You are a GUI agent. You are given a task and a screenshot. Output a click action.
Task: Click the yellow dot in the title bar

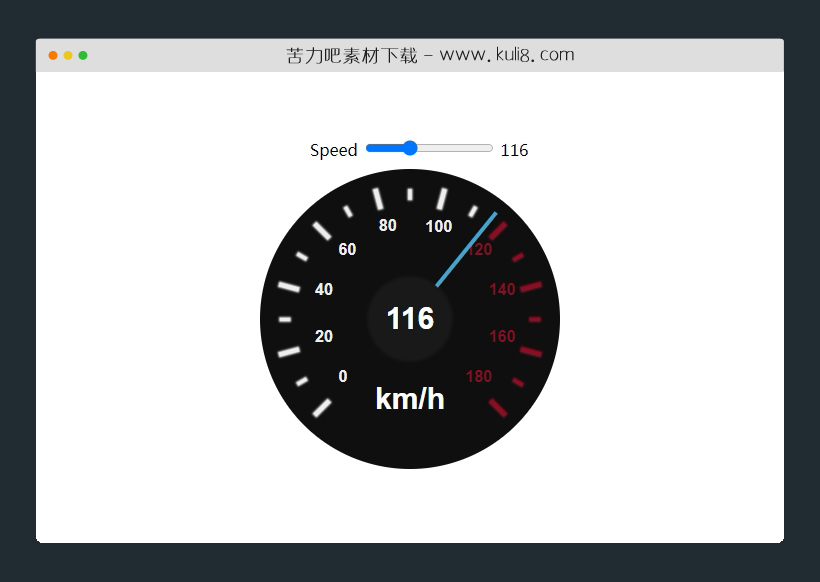coord(68,55)
